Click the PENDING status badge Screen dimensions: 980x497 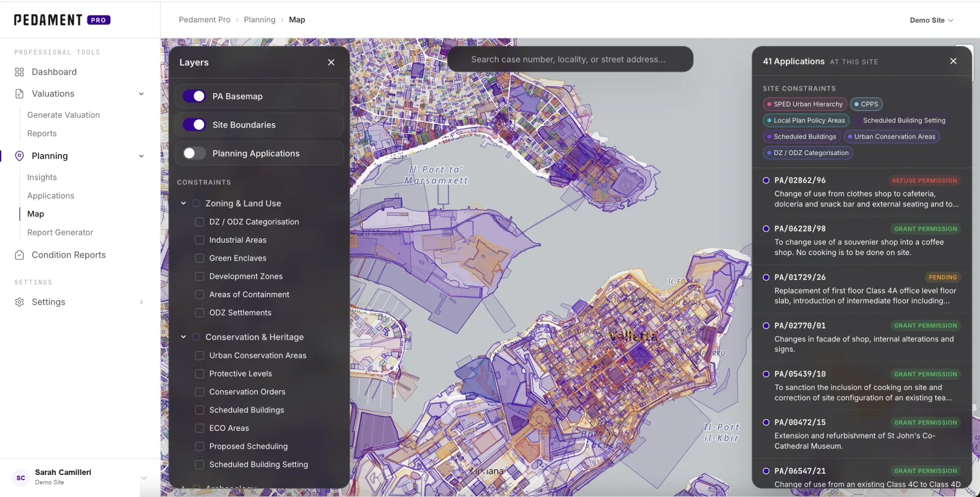click(x=942, y=278)
